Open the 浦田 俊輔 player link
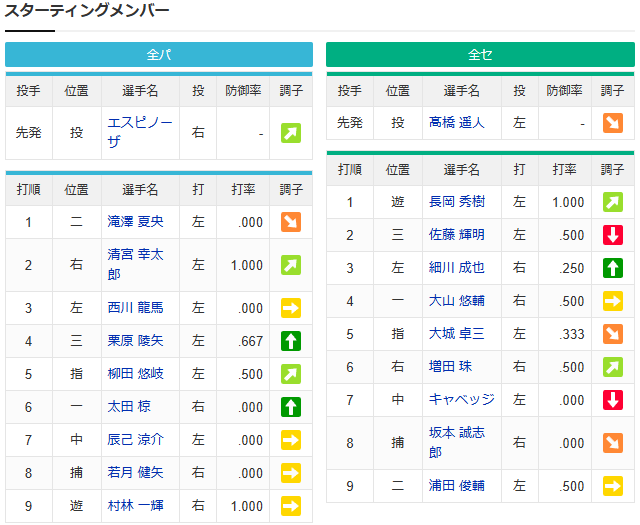The width and height of the screenshot is (640, 525). click(x=456, y=486)
